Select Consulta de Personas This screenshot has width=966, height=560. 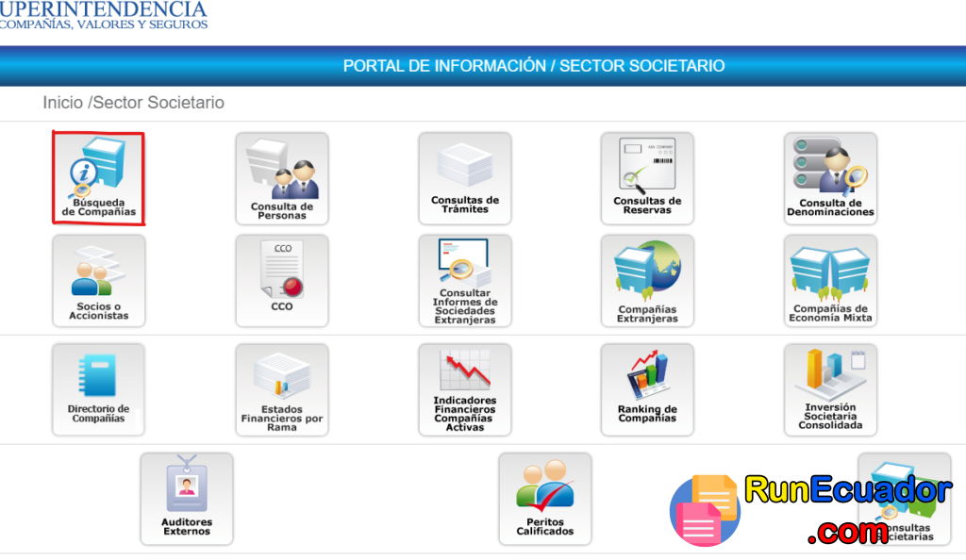pyautogui.click(x=281, y=179)
